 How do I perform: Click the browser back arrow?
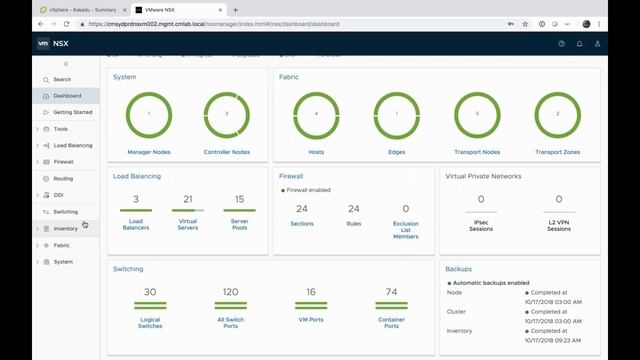[x=41, y=24]
